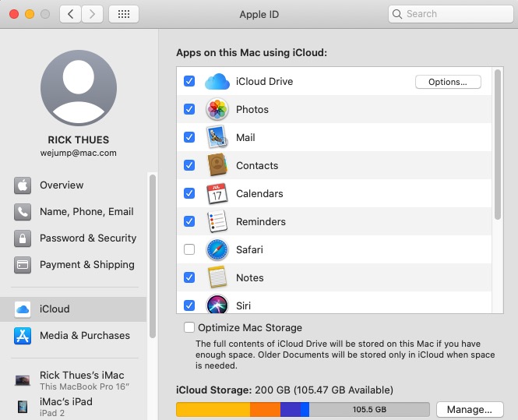Select Payment & Shipping in sidebar

coord(73,265)
